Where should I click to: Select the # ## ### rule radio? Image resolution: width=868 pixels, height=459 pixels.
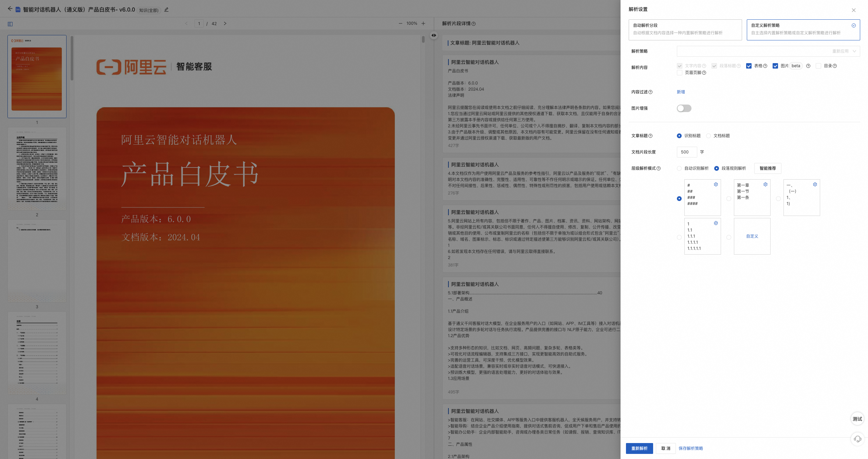pyautogui.click(x=679, y=199)
